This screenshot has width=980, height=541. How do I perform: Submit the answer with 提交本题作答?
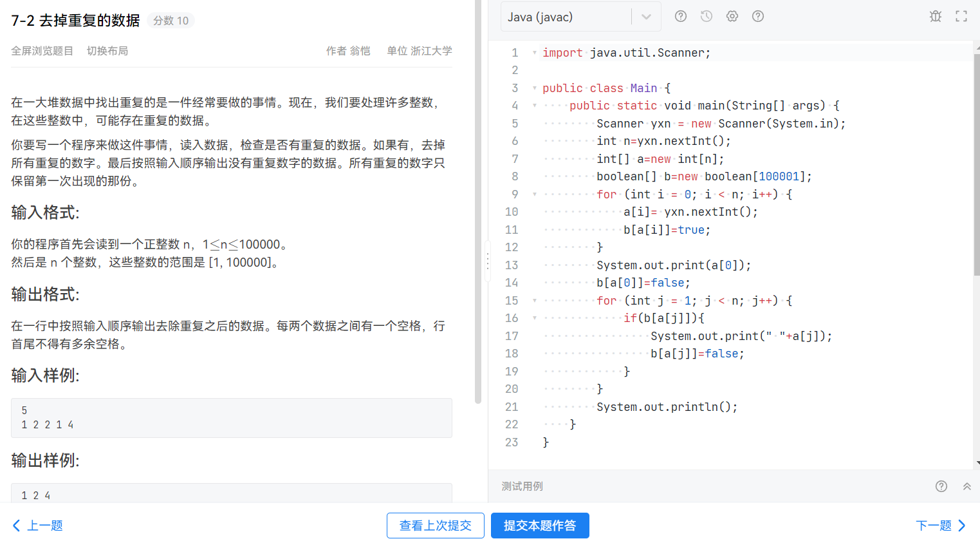(x=540, y=526)
